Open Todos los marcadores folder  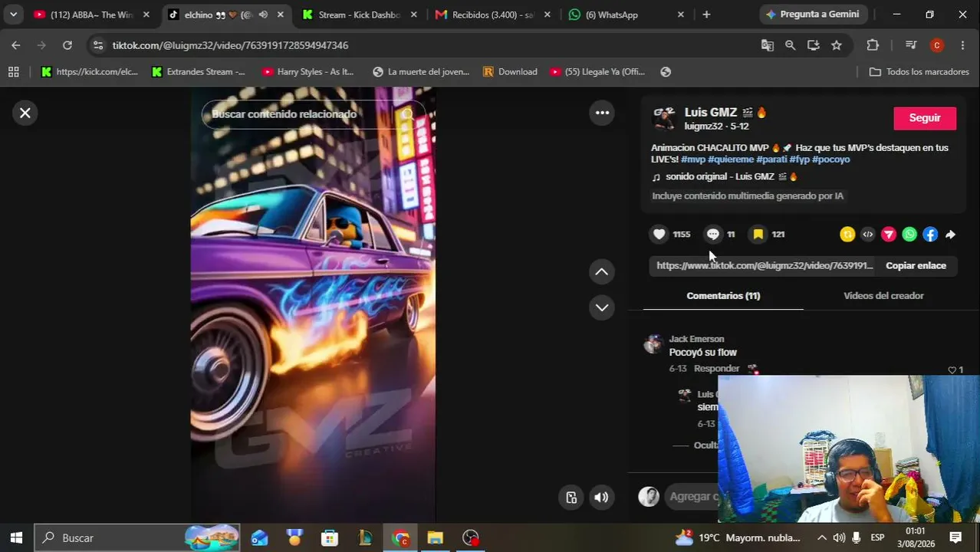click(x=919, y=72)
